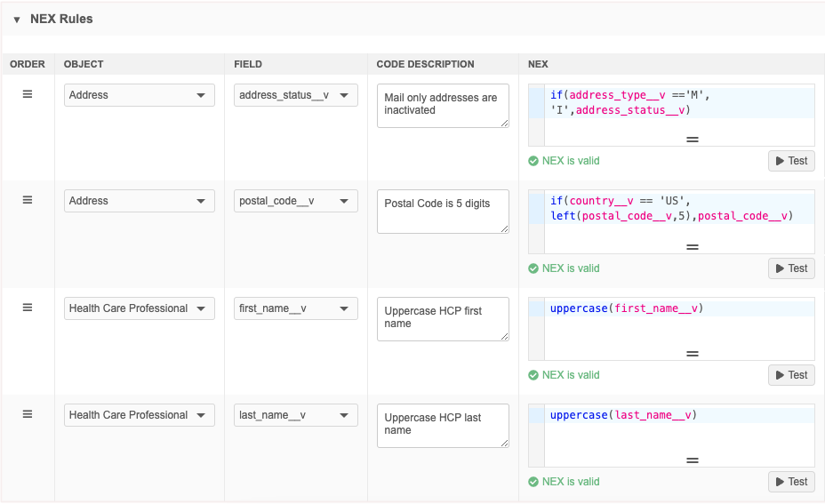Click resize grip under first name NEX editor
825x504 pixels.
pyautogui.click(x=692, y=354)
